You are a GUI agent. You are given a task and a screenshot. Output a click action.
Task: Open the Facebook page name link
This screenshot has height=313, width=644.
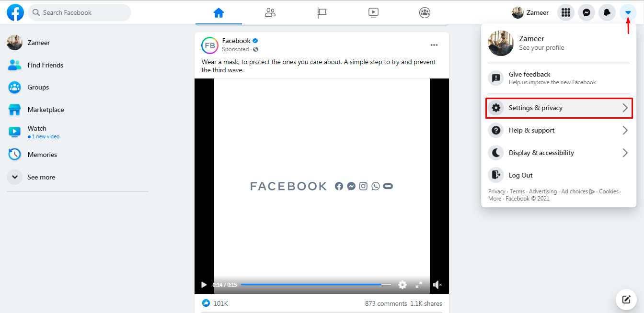coord(236,41)
